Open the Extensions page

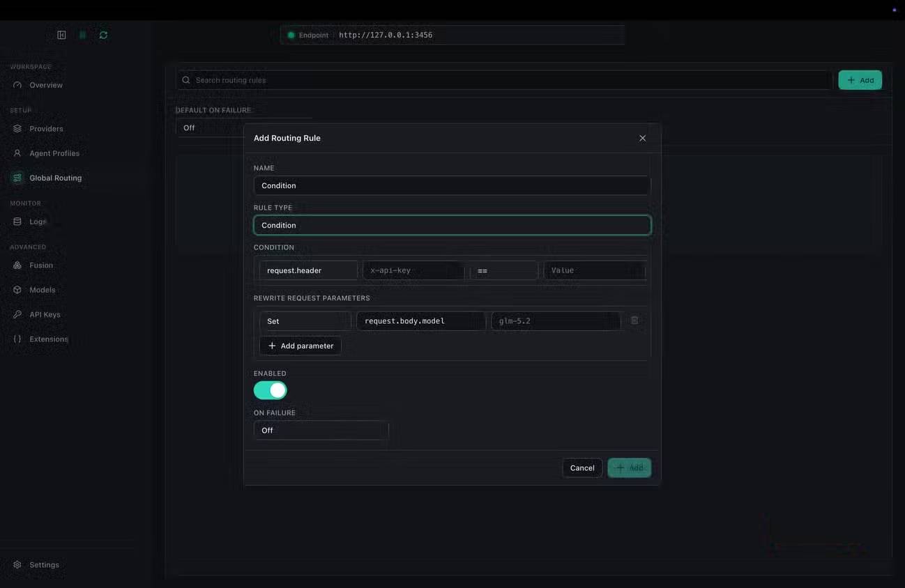pos(49,339)
